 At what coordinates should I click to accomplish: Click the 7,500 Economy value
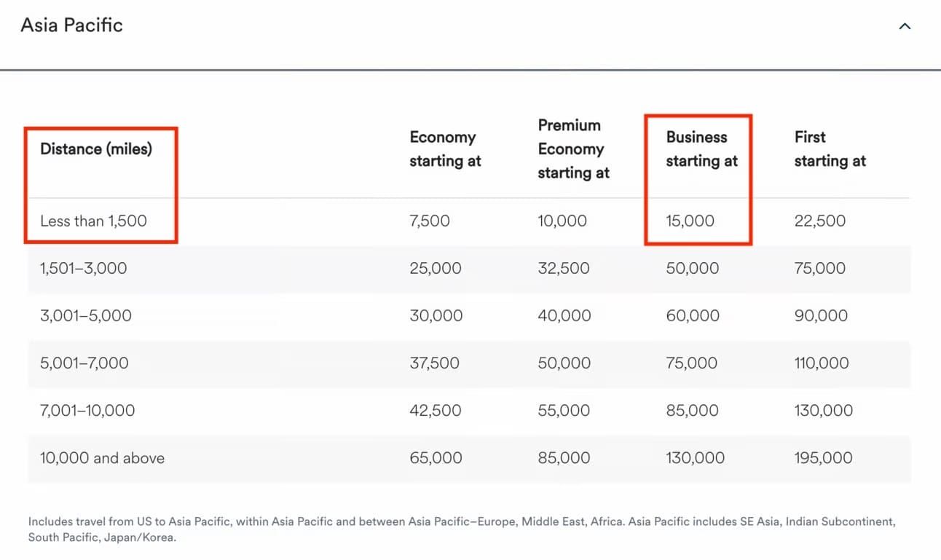(430, 221)
